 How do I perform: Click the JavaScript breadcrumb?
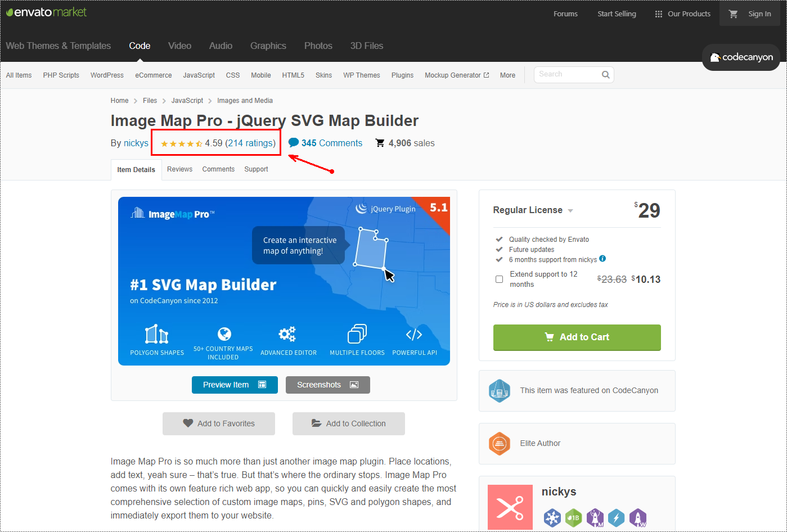pos(187,101)
